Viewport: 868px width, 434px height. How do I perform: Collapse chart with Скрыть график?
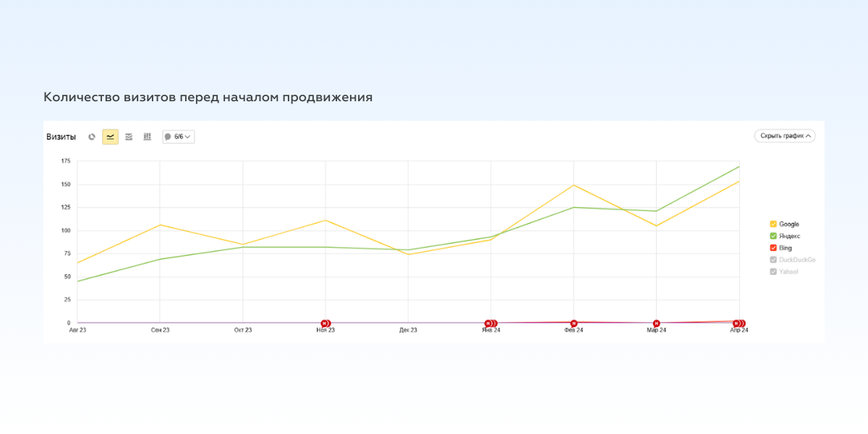tap(784, 136)
